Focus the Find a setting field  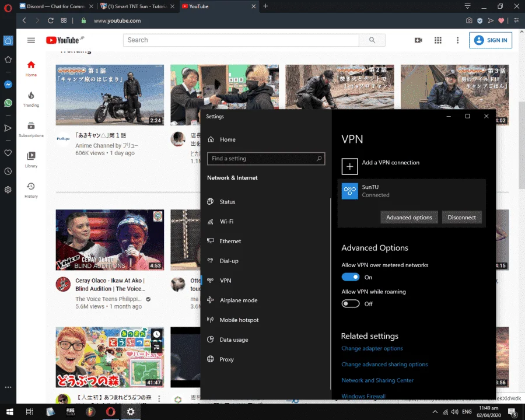point(266,159)
